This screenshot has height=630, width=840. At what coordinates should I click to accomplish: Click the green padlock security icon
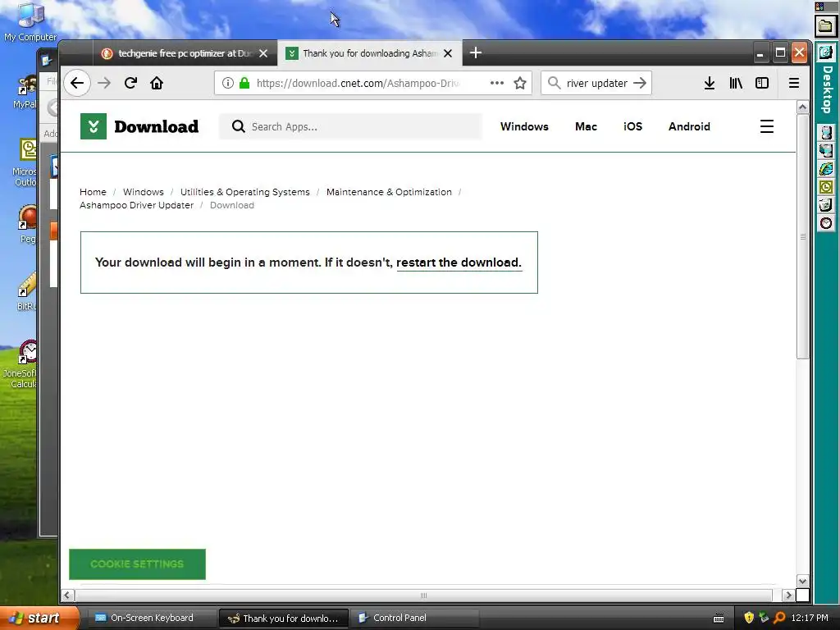point(244,83)
